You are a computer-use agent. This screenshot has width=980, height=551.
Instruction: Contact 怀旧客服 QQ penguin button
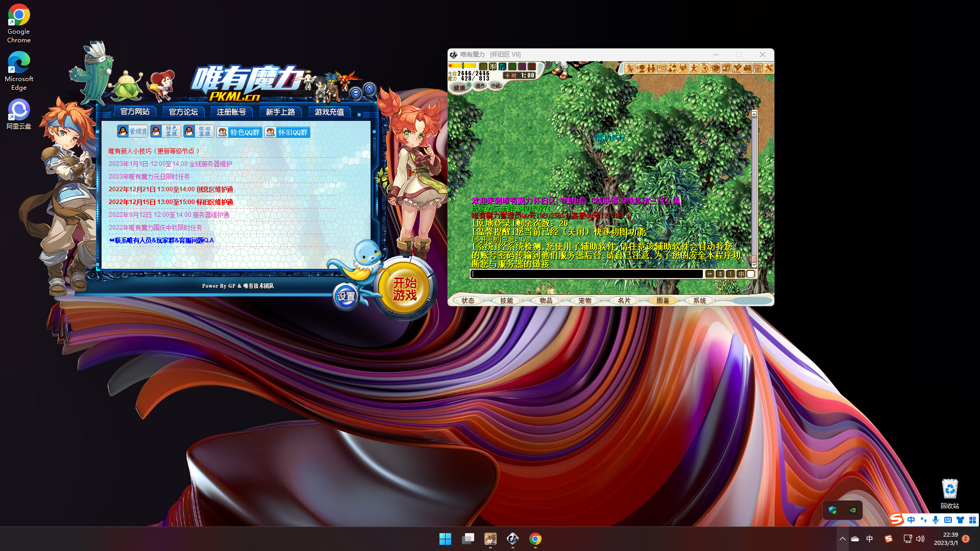tap(199, 132)
